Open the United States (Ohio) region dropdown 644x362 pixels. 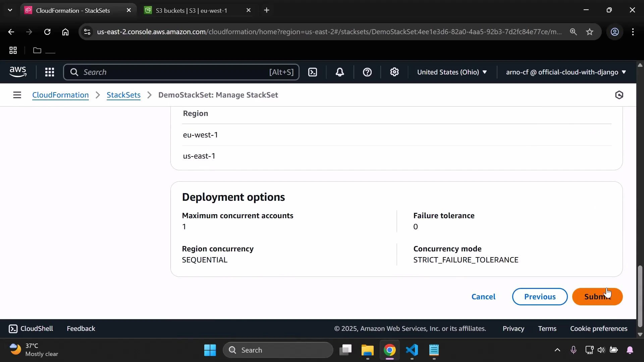point(452,72)
